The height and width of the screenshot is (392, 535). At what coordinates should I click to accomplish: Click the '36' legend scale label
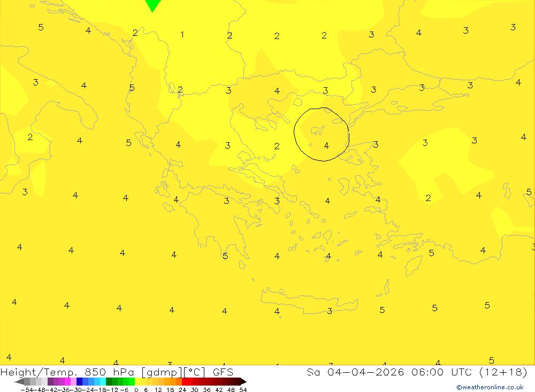pyautogui.click(x=207, y=390)
